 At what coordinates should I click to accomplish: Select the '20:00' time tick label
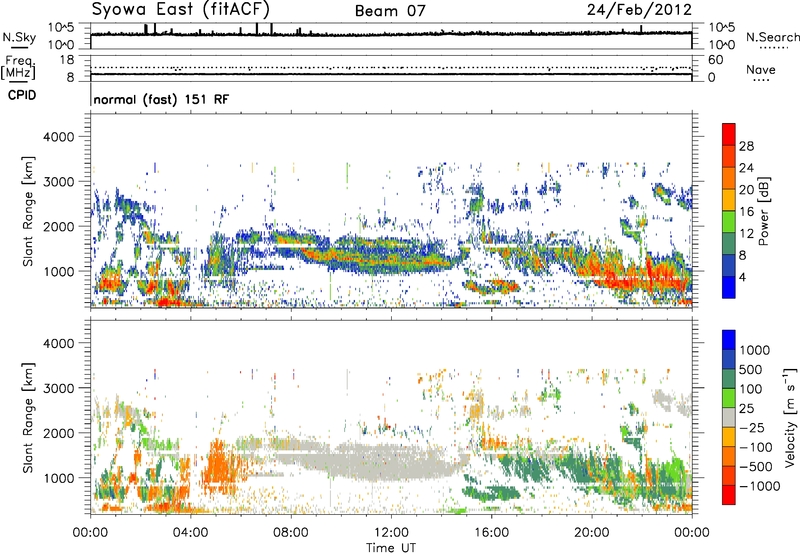pyautogui.click(x=591, y=533)
